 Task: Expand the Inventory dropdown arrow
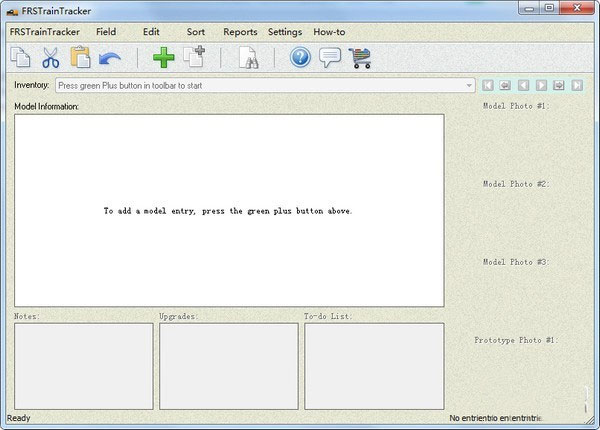[469, 85]
